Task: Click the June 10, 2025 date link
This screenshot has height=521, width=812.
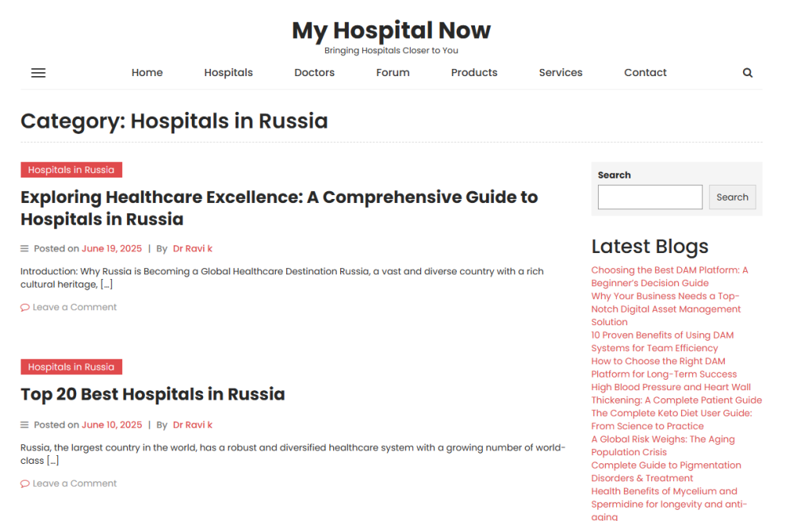Action: coord(111,425)
